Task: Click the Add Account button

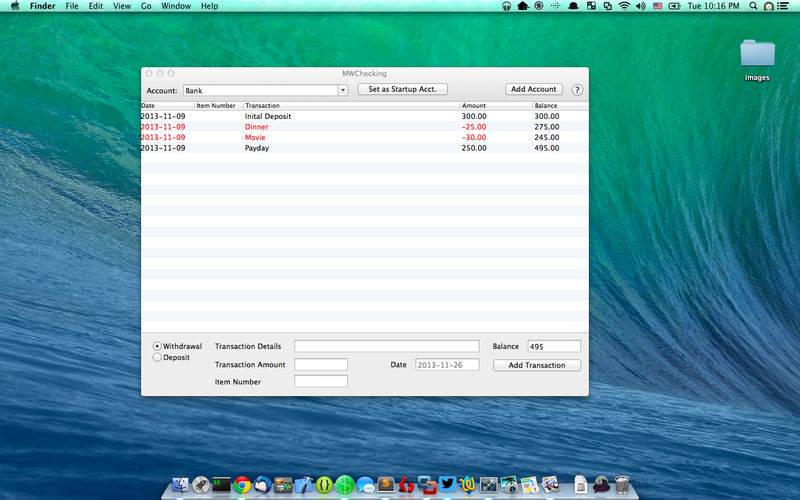Action: click(x=534, y=89)
